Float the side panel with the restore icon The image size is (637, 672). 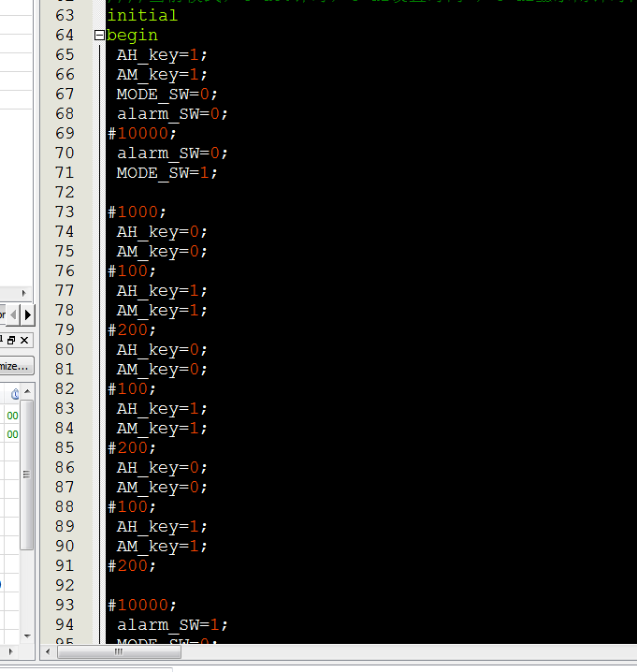coord(11,341)
